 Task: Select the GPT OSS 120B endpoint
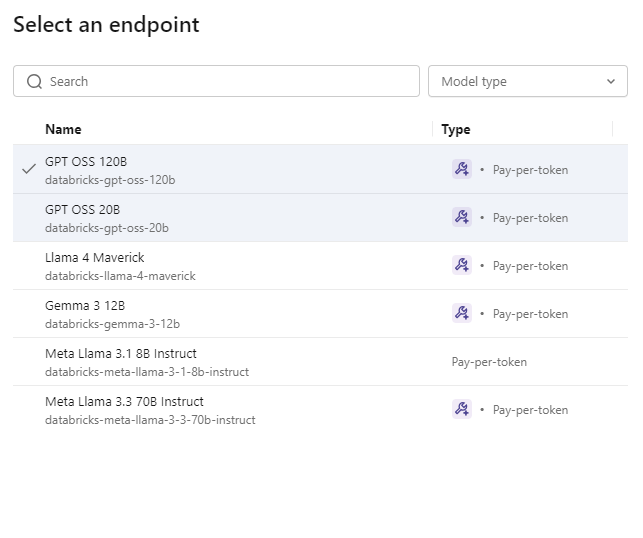pyautogui.click(x=320, y=169)
